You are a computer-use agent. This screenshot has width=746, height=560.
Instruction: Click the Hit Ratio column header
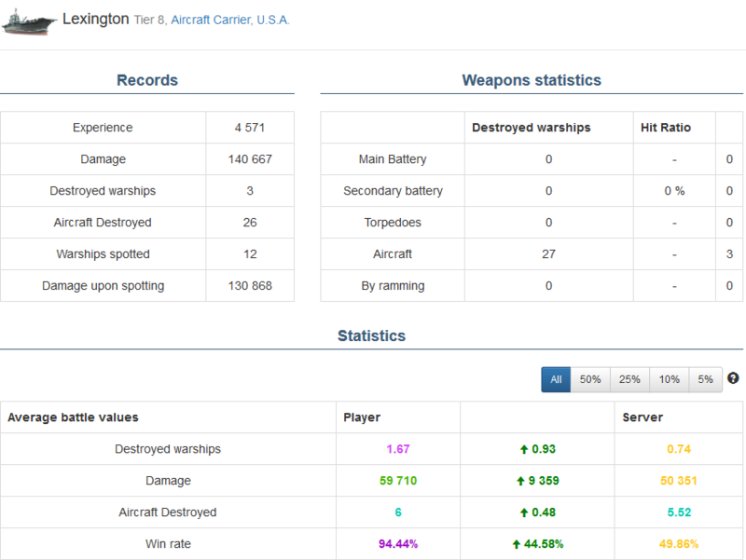point(666,128)
